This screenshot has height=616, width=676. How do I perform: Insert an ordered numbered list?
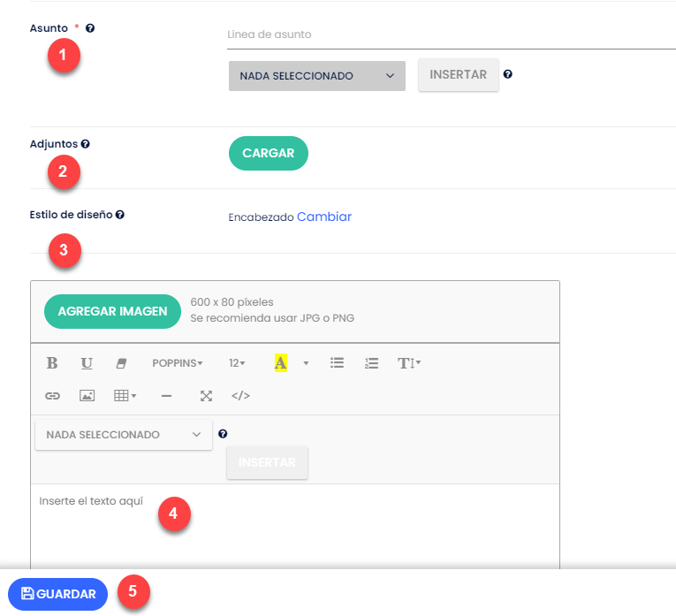(371, 363)
